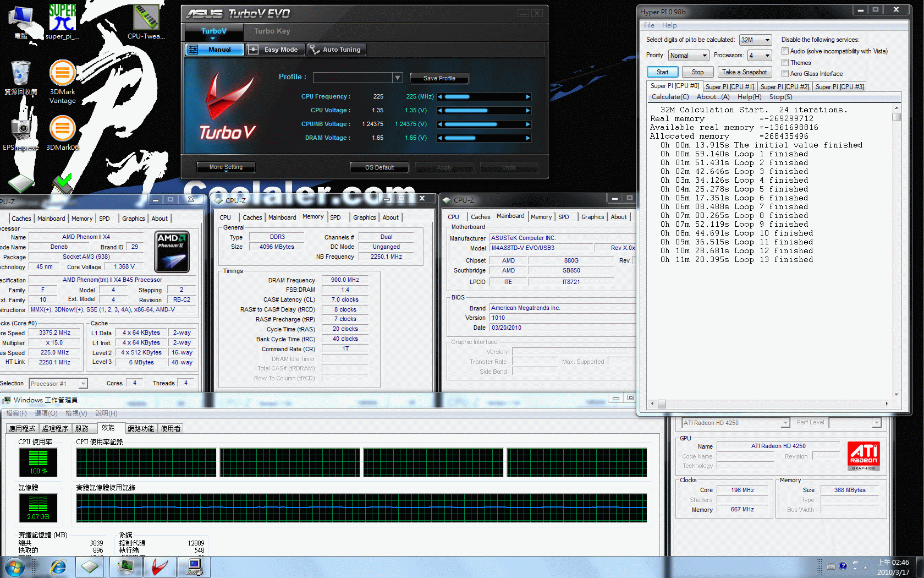
Task: Open the Processors count dropdown
Action: [760, 56]
